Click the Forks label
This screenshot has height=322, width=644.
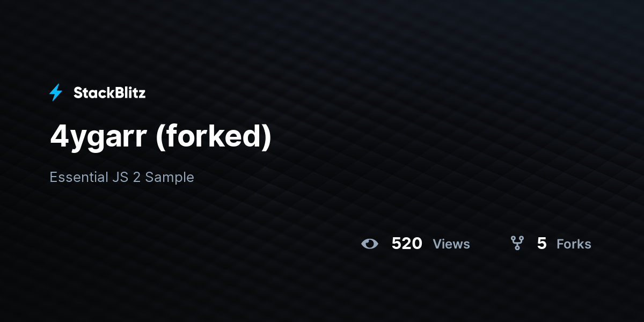pos(574,244)
